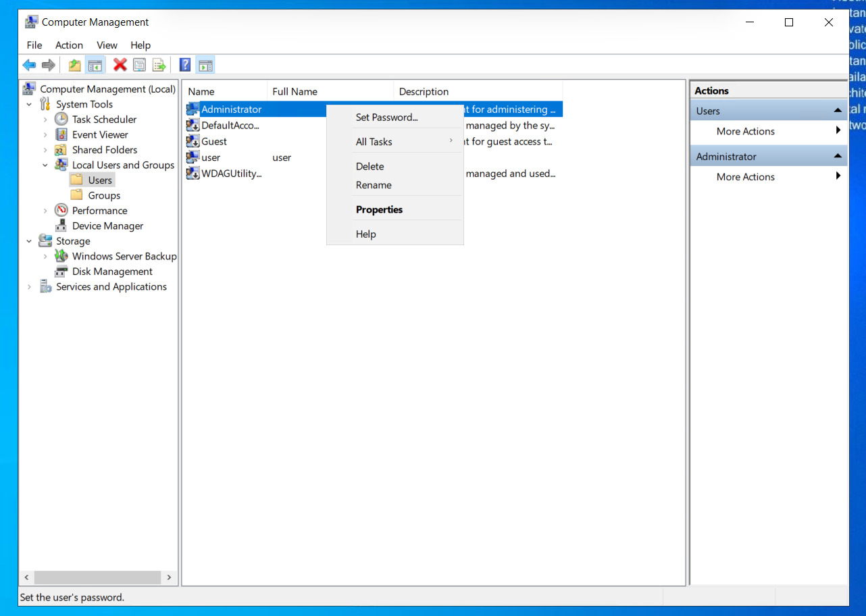
Task: Select Device Manager in the tree
Action: click(107, 226)
